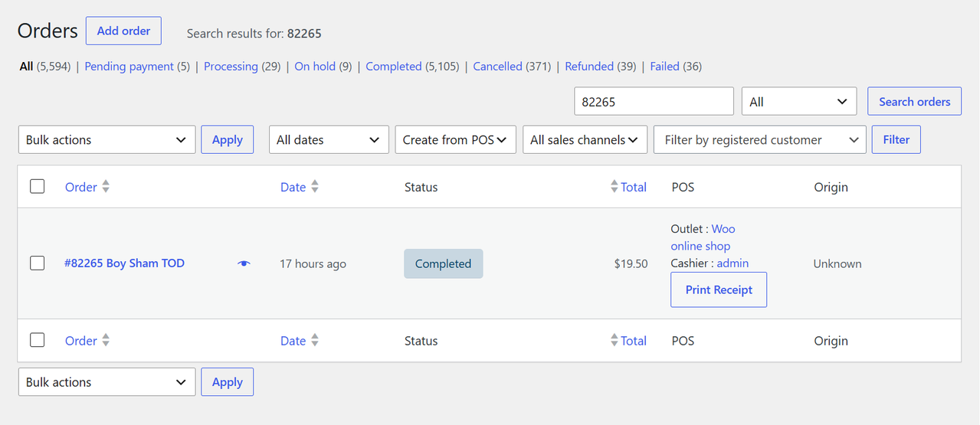Click the Search orders button
Image resolution: width=980 pixels, height=425 pixels.
point(914,101)
